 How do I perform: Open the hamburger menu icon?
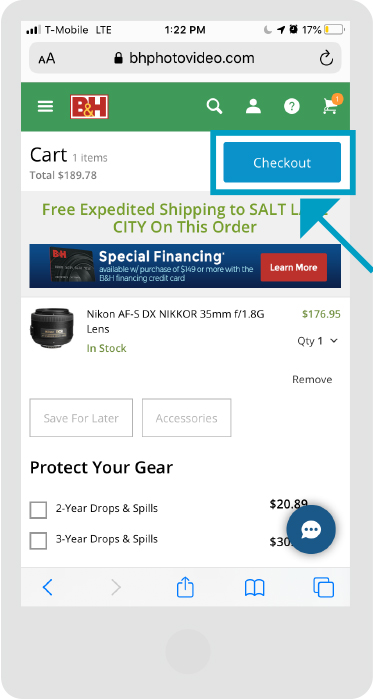[x=45, y=106]
